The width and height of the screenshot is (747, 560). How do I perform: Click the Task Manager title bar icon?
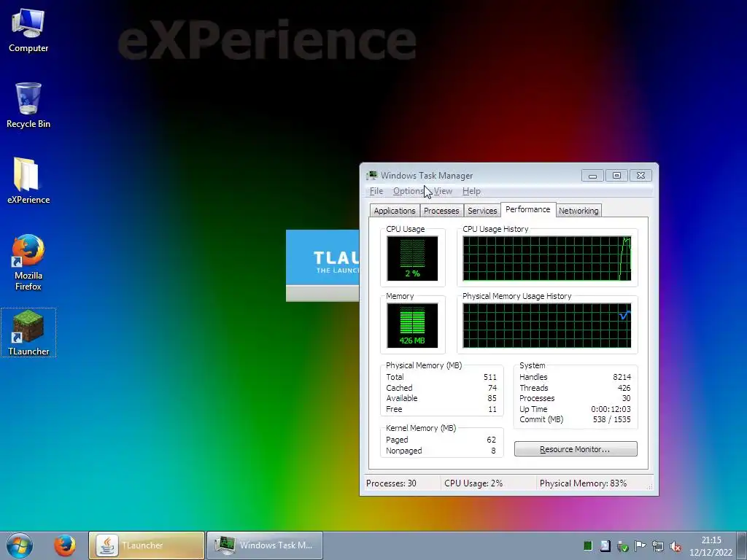tap(371, 176)
